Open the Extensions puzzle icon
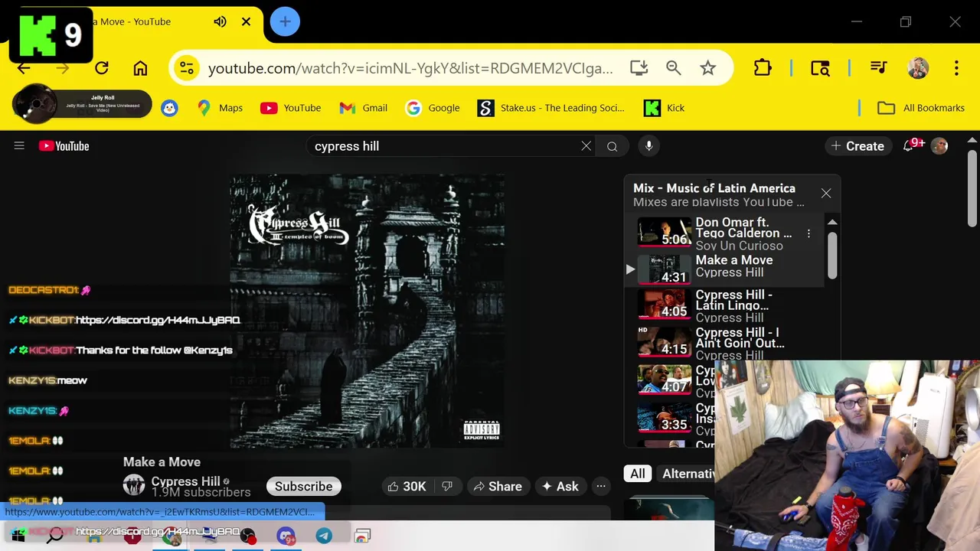The width and height of the screenshot is (980, 551). [763, 68]
